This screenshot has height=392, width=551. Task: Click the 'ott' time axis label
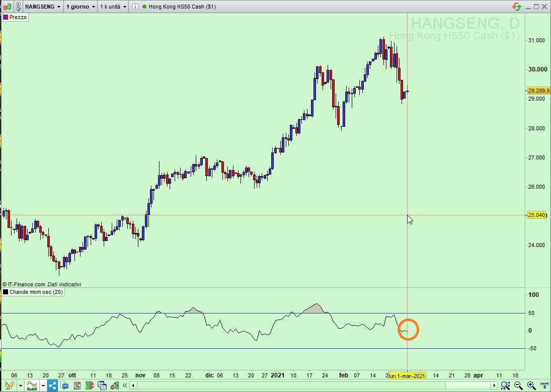pyautogui.click(x=72, y=375)
